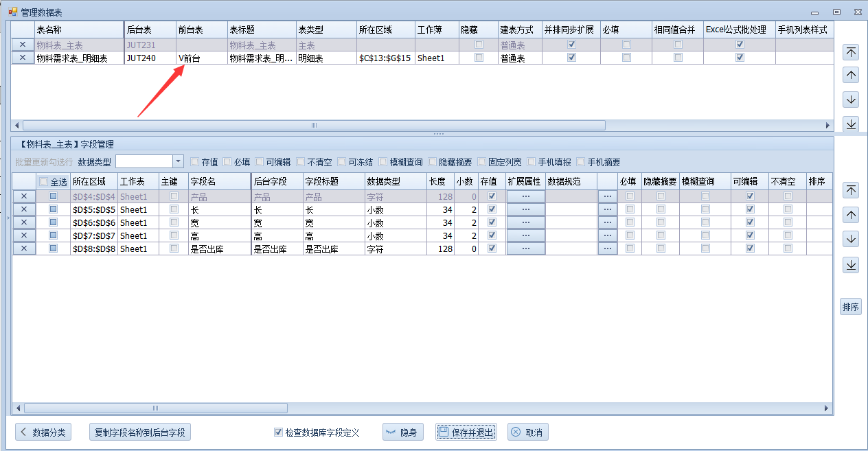The width and height of the screenshot is (868, 451).
Task: Toggle 隐藏 checkbox for 物料需求表_明细表
Action: coord(479,58)
